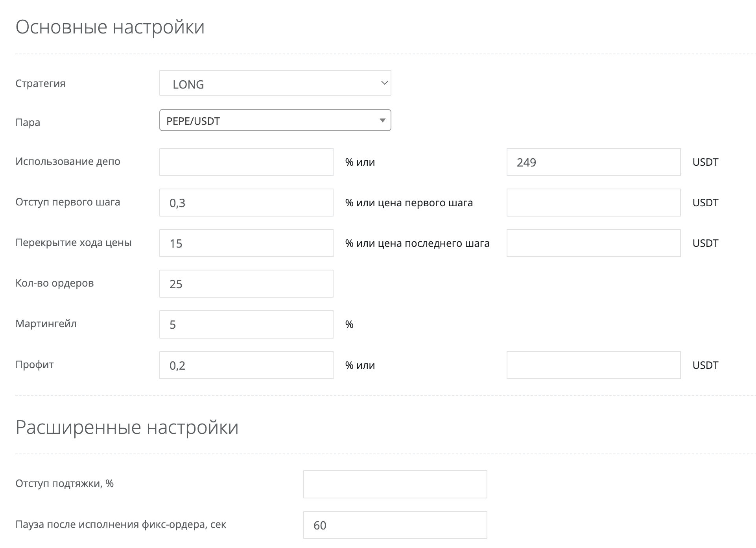The image size is (756, 548).
Task: Click the Кол-во ордеров field with 25
Action: click(x=246, y=284)
